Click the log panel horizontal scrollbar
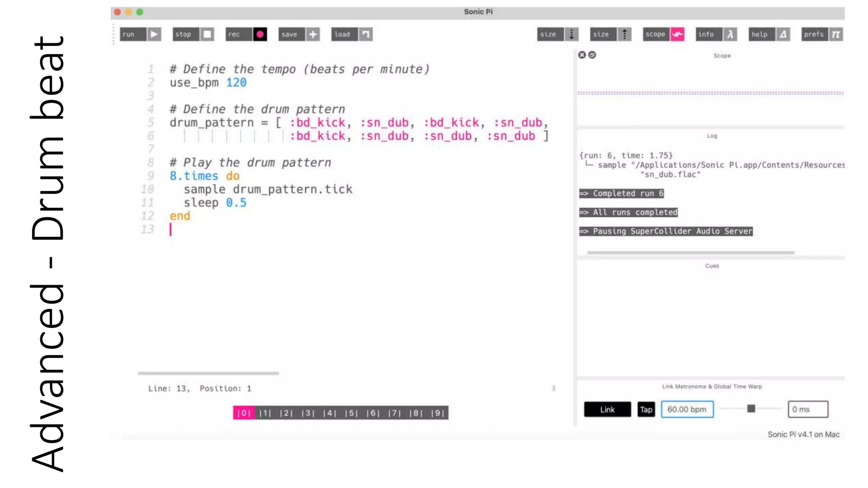Viewport: 868px width, 488px height. pyautogui.click(x=690, y=253)
